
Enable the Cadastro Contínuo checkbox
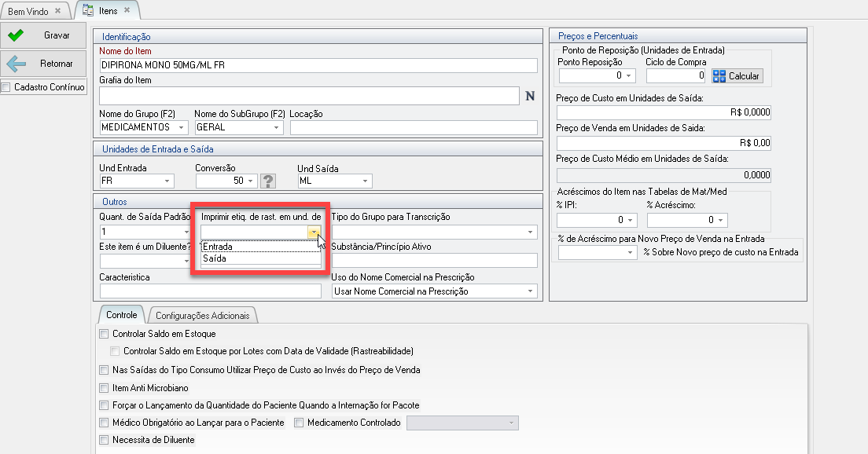pyautogui.click(x=6, y=87)
